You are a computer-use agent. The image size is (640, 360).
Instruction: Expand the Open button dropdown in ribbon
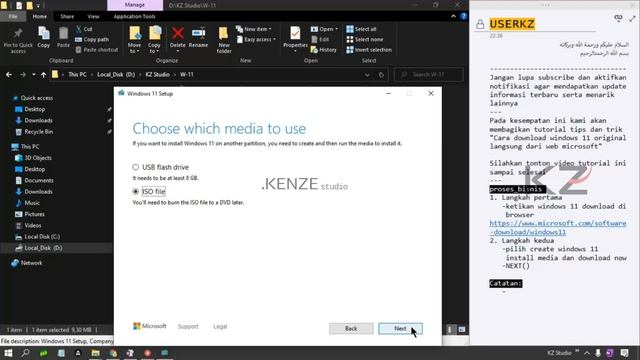click(x=336, y=29)
